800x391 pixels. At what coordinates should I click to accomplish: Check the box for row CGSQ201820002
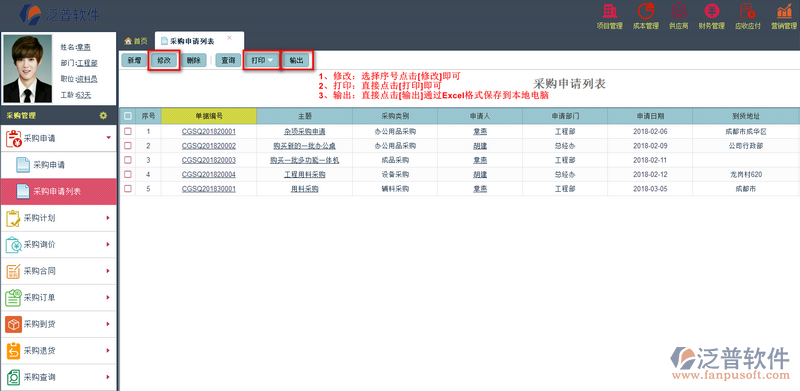(128, 145)
